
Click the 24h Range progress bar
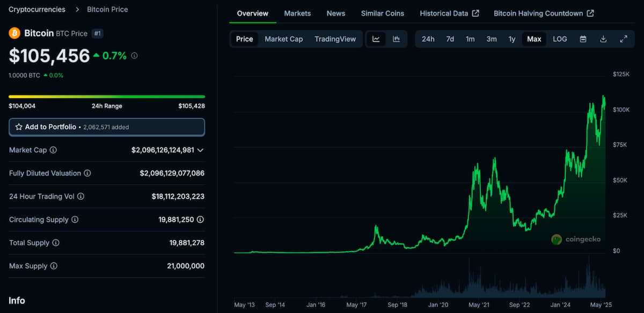107,97
